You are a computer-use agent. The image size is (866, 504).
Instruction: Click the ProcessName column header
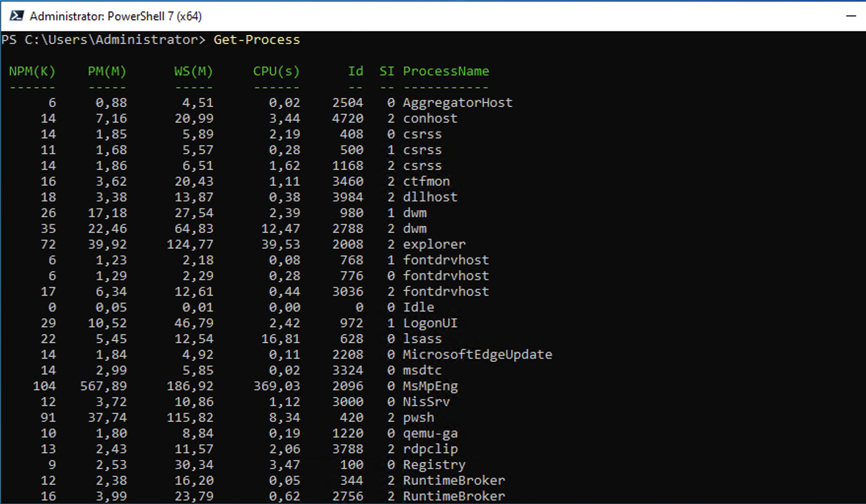click(x=446, y=71)
